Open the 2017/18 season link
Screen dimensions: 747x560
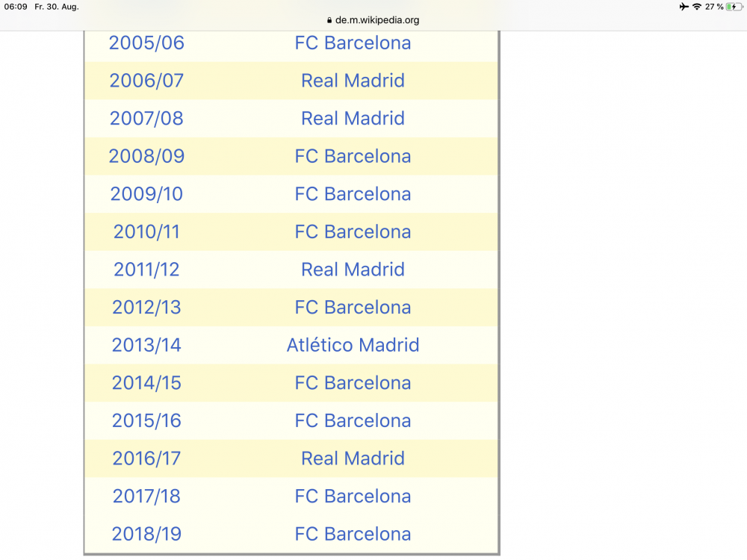[146, 497]
